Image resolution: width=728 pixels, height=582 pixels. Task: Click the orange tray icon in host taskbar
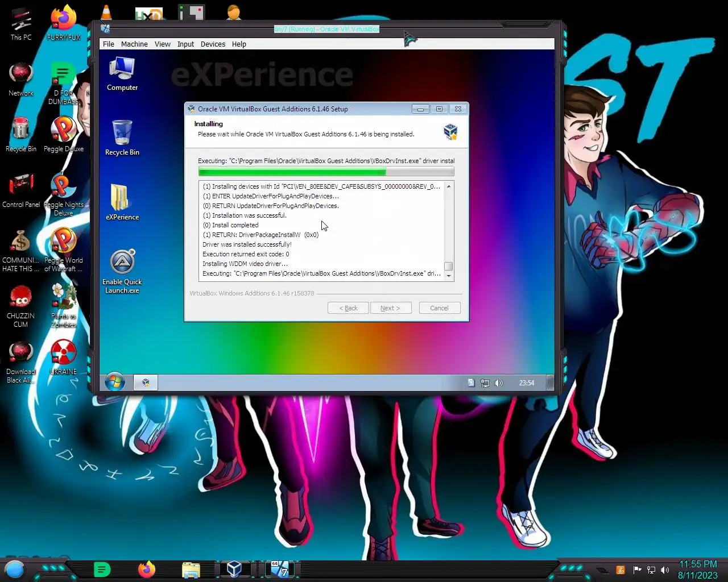pos(621,569)
